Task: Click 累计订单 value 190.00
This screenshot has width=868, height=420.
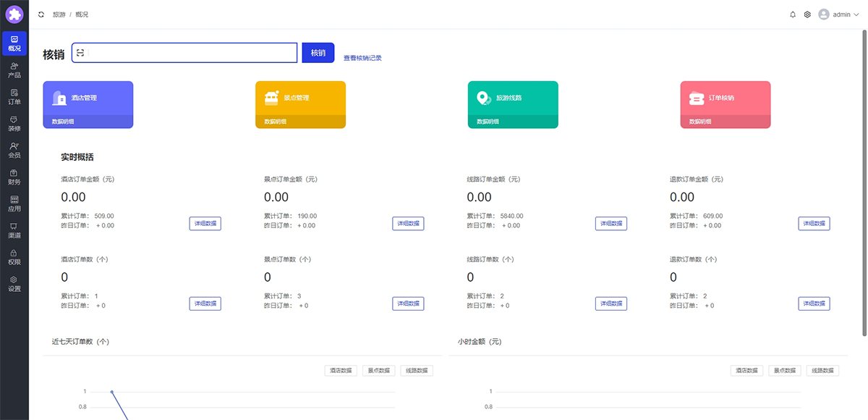Action: [307, 216]
